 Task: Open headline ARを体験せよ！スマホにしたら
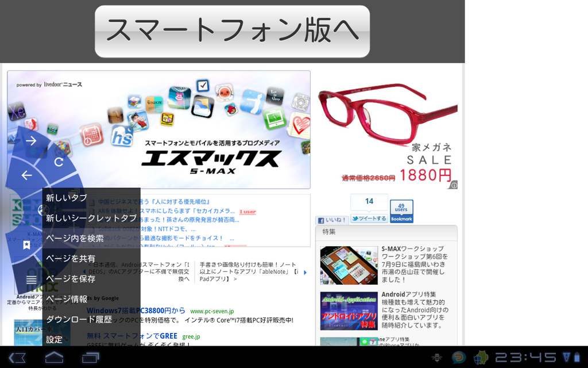coord(167,211)
